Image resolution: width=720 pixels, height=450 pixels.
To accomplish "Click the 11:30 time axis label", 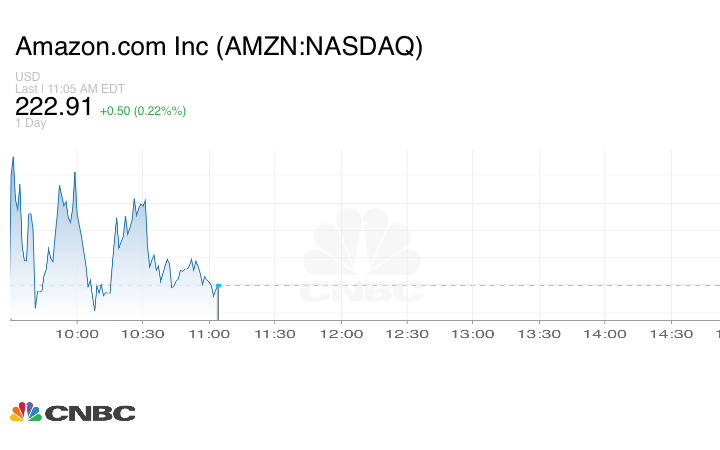I will point(275,334).
